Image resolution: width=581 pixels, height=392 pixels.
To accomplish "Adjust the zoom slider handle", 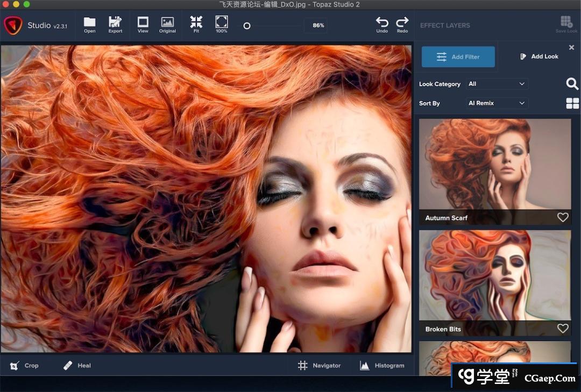I will [x=247, y=25].
